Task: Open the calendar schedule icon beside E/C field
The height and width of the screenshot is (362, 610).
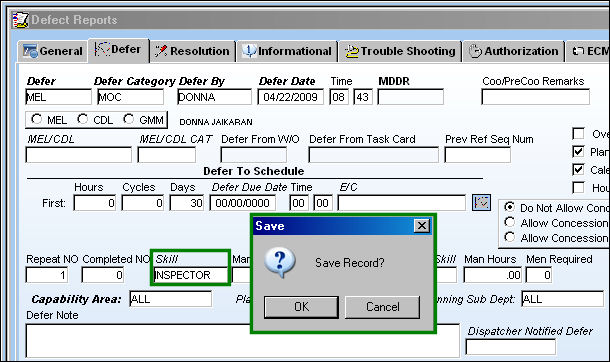Action: (481, 203)
